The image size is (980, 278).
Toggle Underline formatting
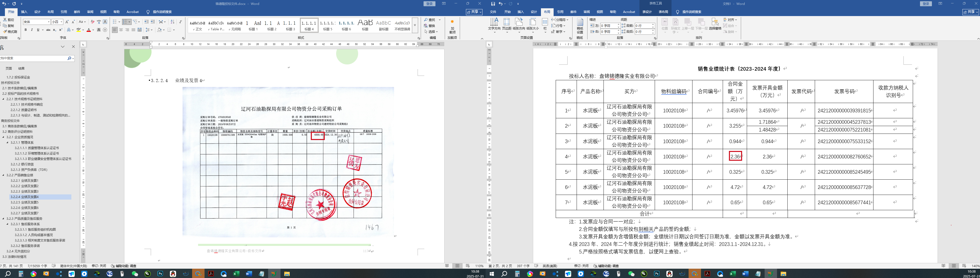coord(38,30)
